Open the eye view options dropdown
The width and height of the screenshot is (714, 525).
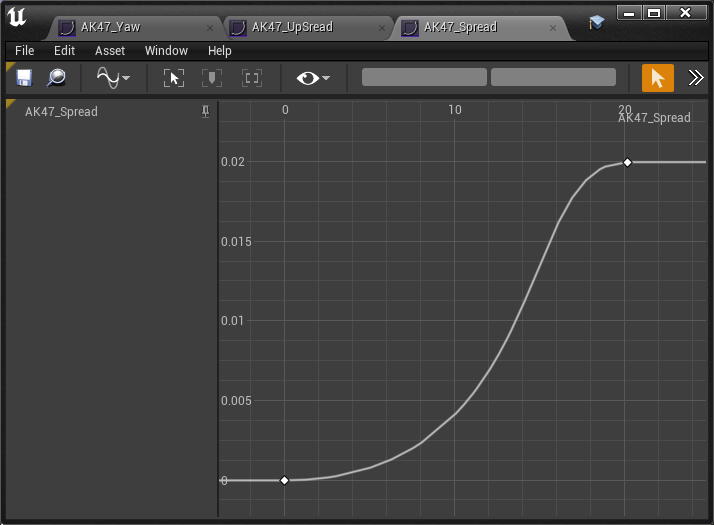click(313, 78)
